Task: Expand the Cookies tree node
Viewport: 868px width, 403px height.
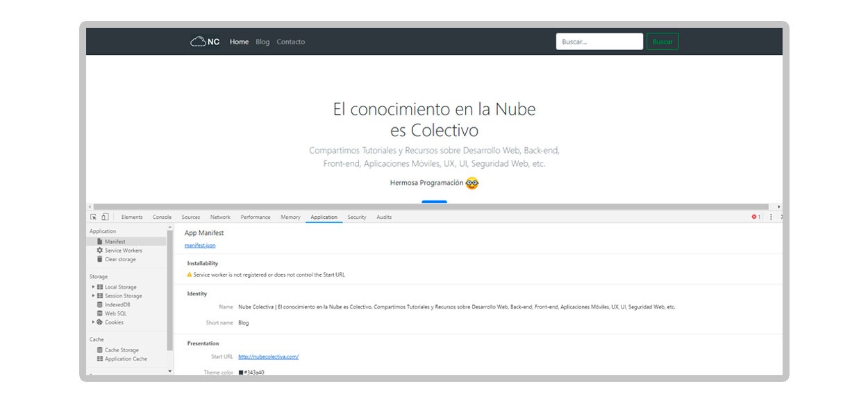Action: (x=93, y=322)
